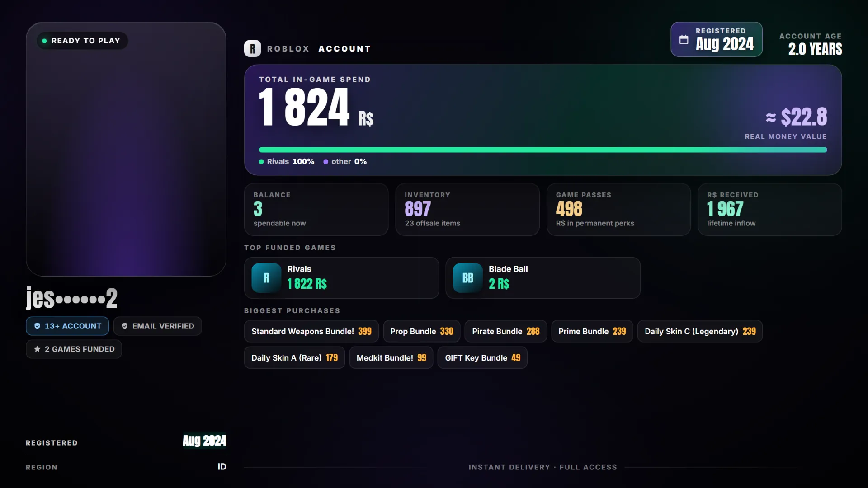The width and height of the screenshot is (868, 488).
Task: Select the Email Verified badge
Action: 157,326
